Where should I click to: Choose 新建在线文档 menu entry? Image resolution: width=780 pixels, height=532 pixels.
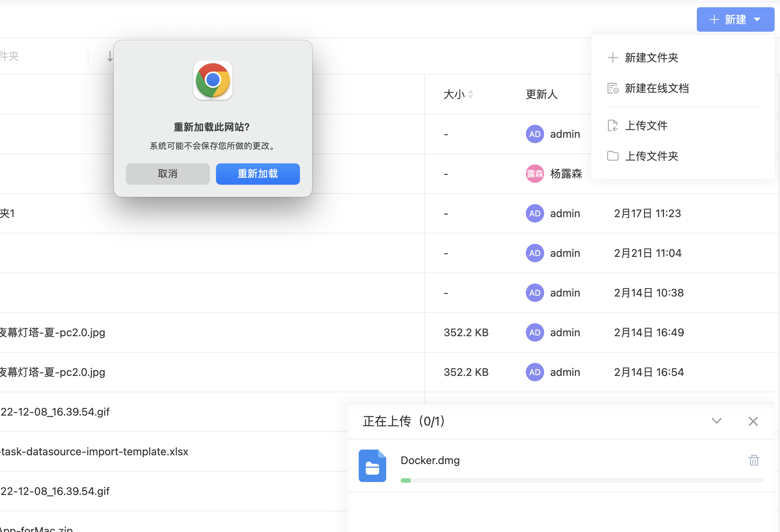point(656,88)
